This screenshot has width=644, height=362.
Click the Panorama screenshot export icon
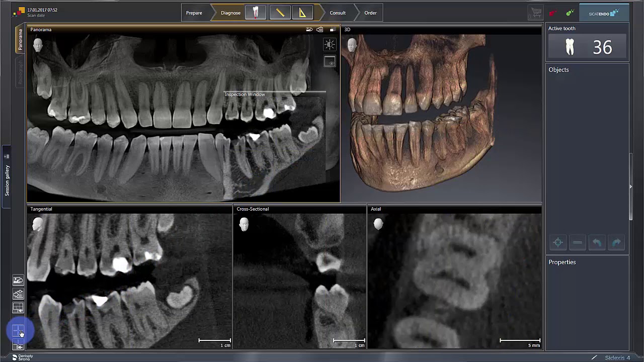(x=309, y=30)
